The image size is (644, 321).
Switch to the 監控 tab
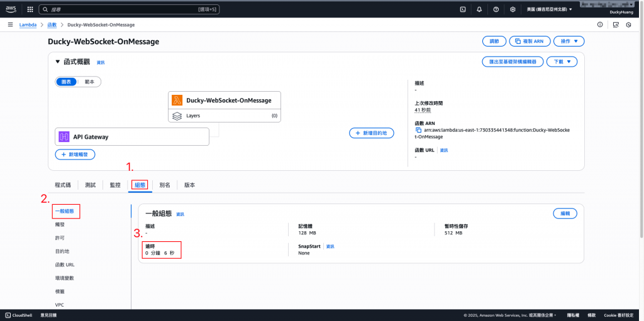pos(115,185)
